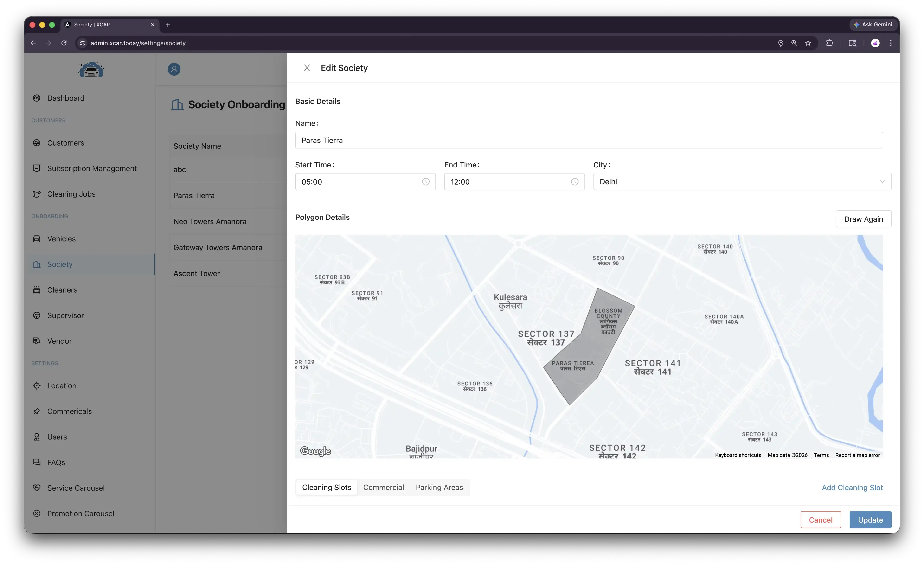The height and width of the screenshot is (565, 924).
Task: Click the End Time clock icon
Action: pos(575,182)
